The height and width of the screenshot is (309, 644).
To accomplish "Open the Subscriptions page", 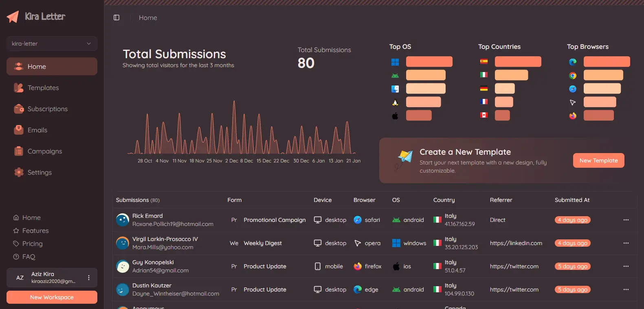I will pos(47,109).
